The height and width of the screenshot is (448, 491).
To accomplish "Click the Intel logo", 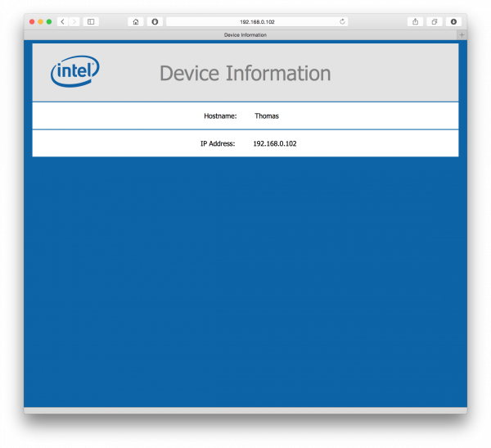I will tap(75, 71).
